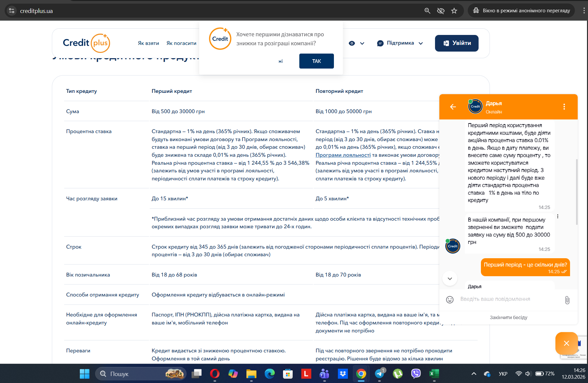Click the "Повторний кредит" column header

coord(339,91)
